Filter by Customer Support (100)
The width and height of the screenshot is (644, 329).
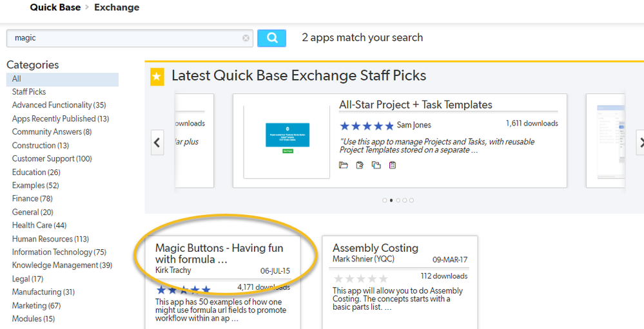point(52,159)
